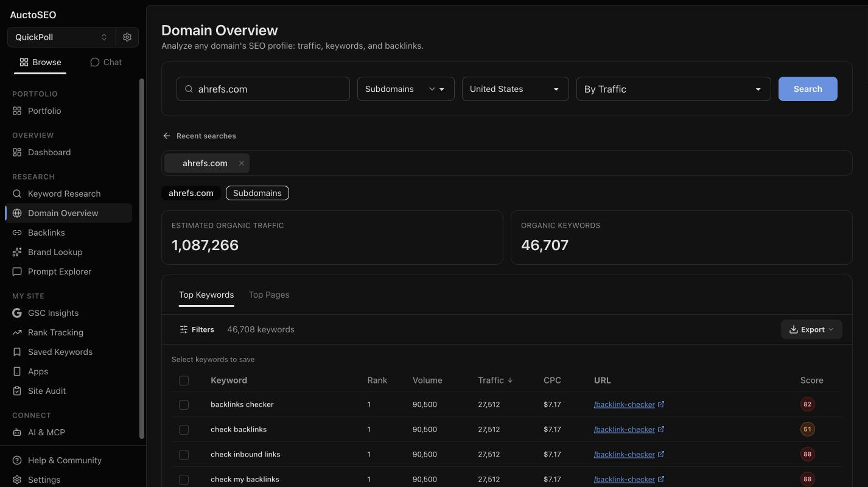This screenshot has height=487, width=868.
Task: Check the 'check inbound links' keyword row
Action: pyautogui.click(x=184, y=455)
